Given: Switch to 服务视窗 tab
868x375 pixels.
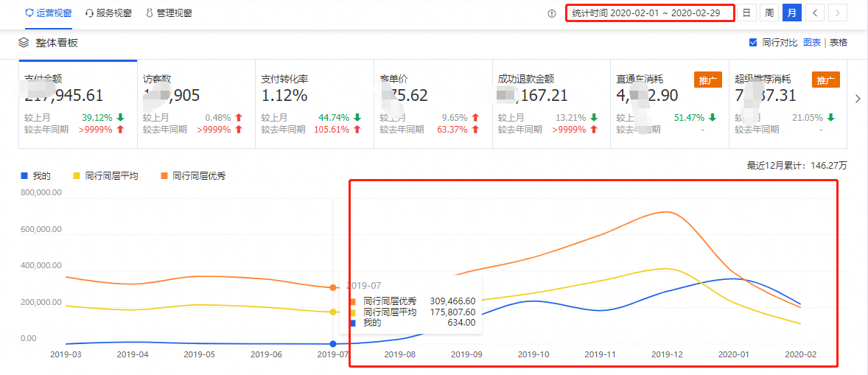Looking at the screenshot, I should 113,13.
